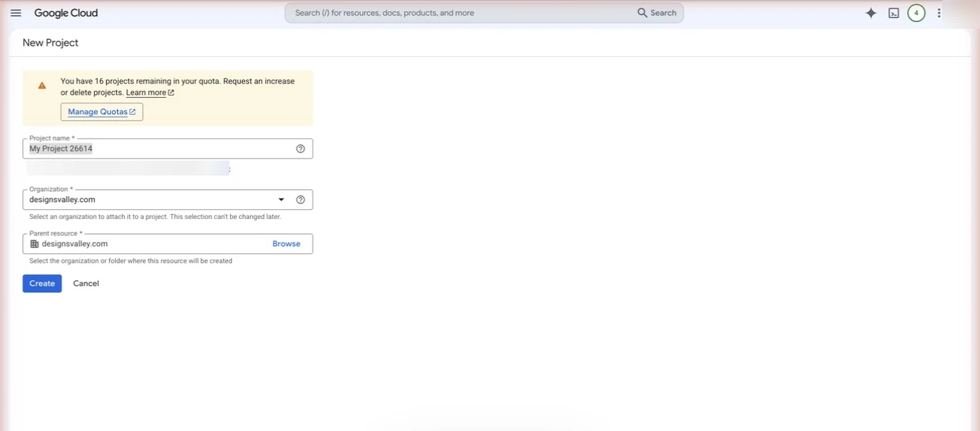980x431 pixels.
Task: Open the Learn more link
Action: click(150, 93)
